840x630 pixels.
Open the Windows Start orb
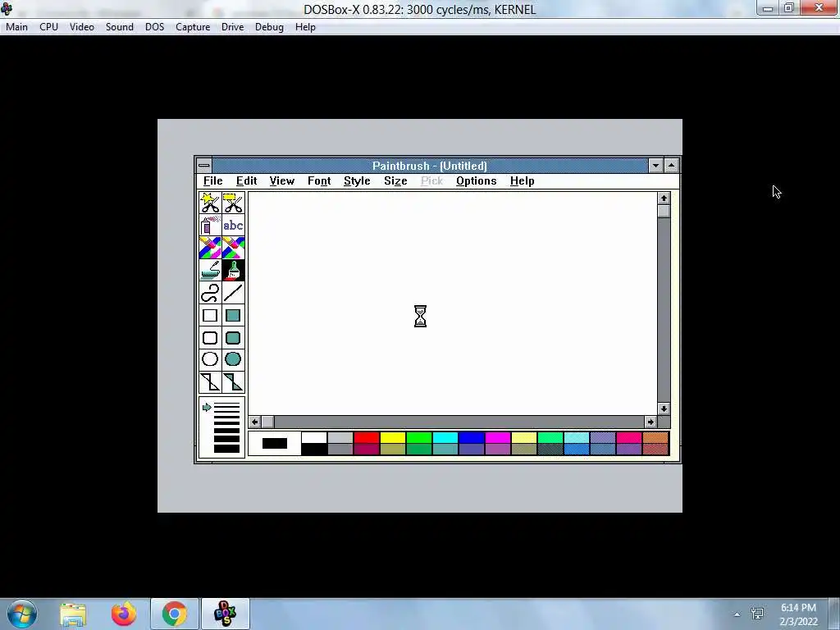pyautogui.click(x=22, y=614)
